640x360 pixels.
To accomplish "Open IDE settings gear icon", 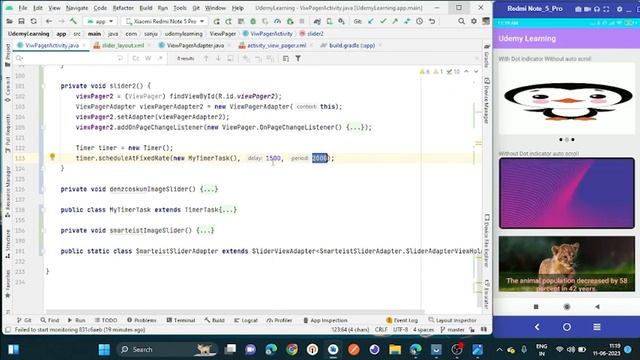I will point(473,21).
